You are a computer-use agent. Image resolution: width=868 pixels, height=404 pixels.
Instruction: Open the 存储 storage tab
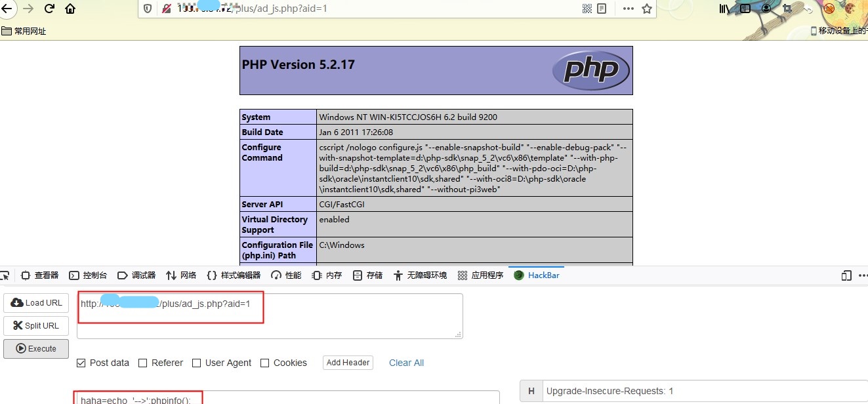point(367,275)
